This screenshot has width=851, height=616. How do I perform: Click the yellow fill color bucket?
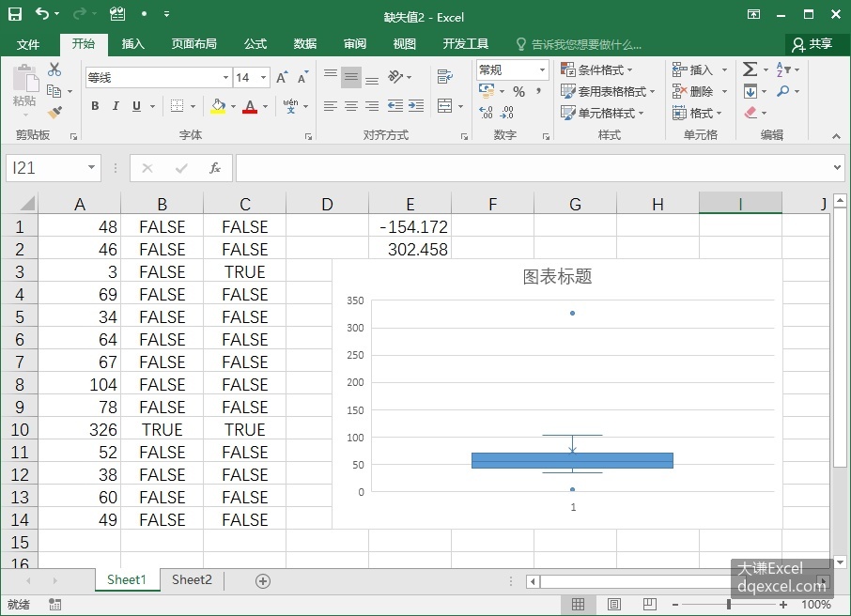(x=218, y=106)
